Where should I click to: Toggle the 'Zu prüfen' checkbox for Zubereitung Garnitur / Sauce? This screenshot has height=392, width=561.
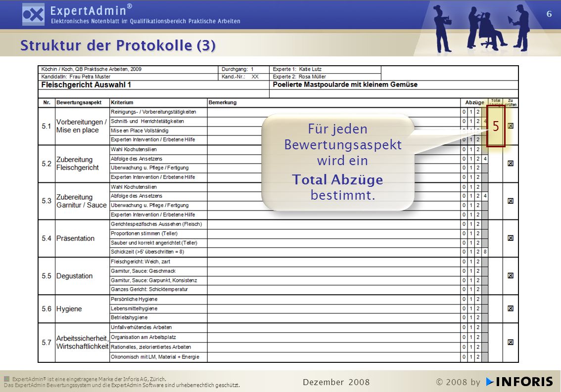(511, 201)
